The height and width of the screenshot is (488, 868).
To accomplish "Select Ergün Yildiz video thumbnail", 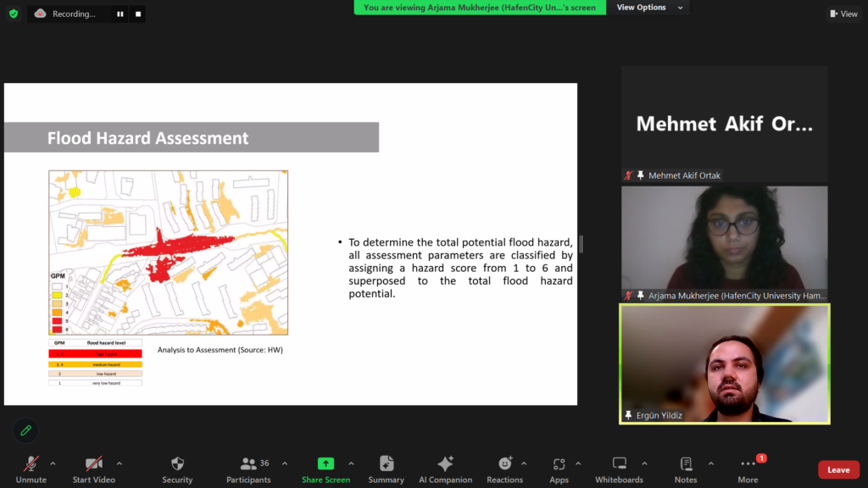I will pos(725,364).
